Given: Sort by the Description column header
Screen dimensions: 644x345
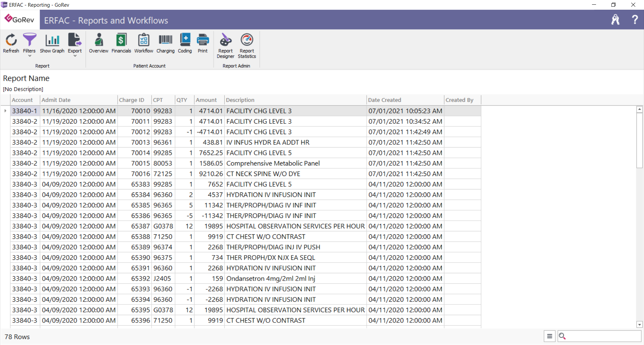Looking at the screenshot, I should 295,100.
